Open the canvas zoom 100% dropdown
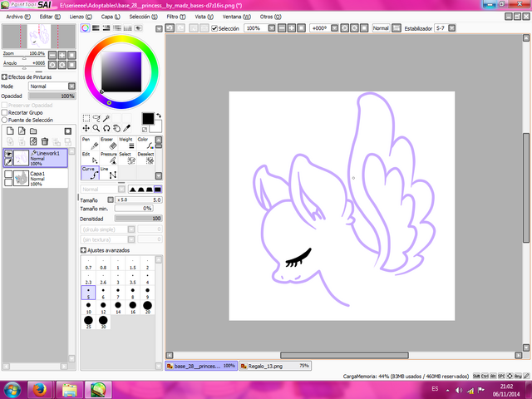This screenshot has width=532, height=399. pos(272,28)
